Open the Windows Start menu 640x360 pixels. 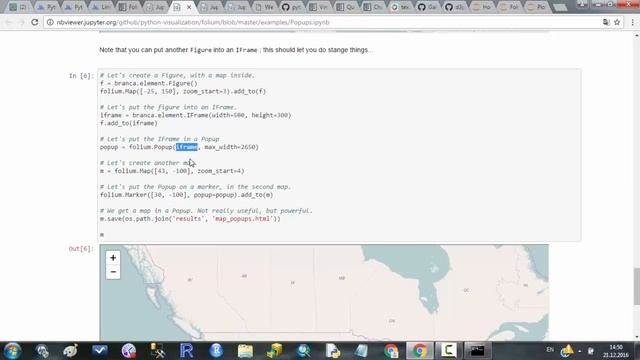click(12, 351)
